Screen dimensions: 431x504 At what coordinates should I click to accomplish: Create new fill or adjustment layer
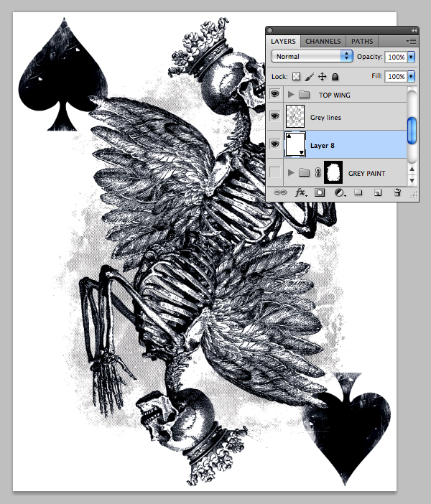pos(340,192)
